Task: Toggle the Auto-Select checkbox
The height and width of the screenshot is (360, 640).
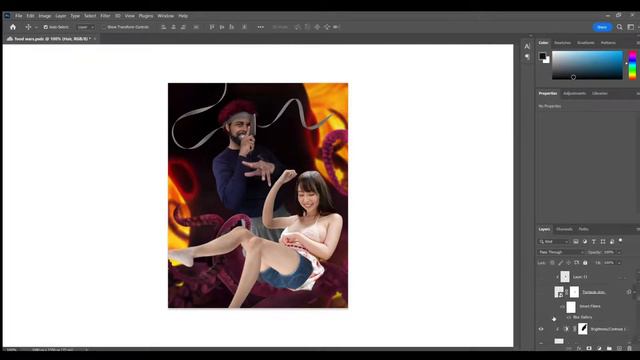Action: [x=46, y=27]
